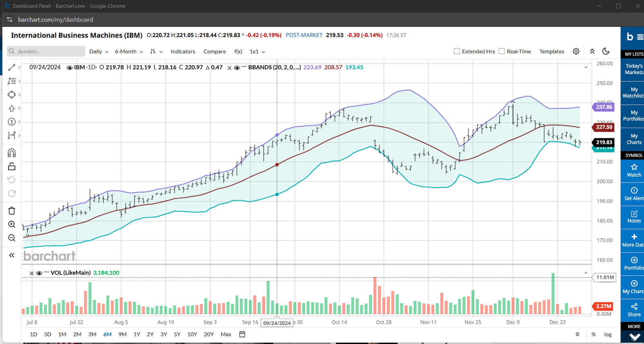Activate the magnet snap tool

12,153
